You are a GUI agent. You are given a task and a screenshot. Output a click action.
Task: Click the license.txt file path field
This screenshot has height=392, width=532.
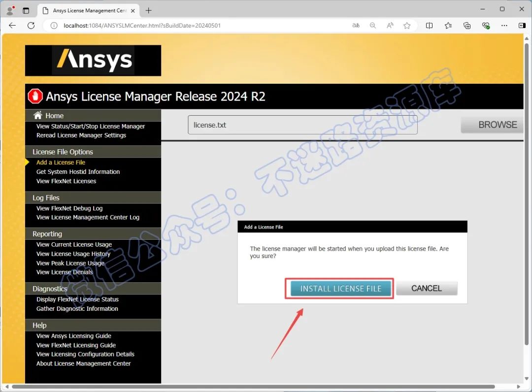coord(302,125)
